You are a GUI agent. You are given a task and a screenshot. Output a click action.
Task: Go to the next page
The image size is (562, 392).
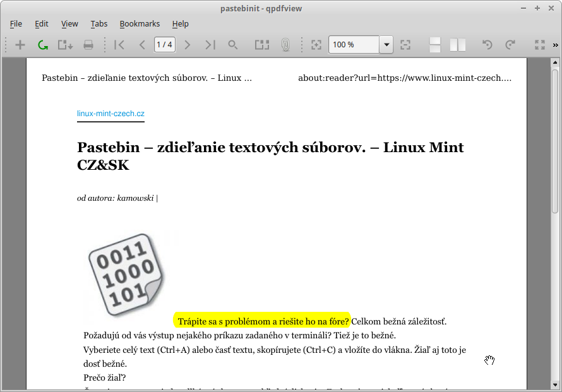[187, 45]
